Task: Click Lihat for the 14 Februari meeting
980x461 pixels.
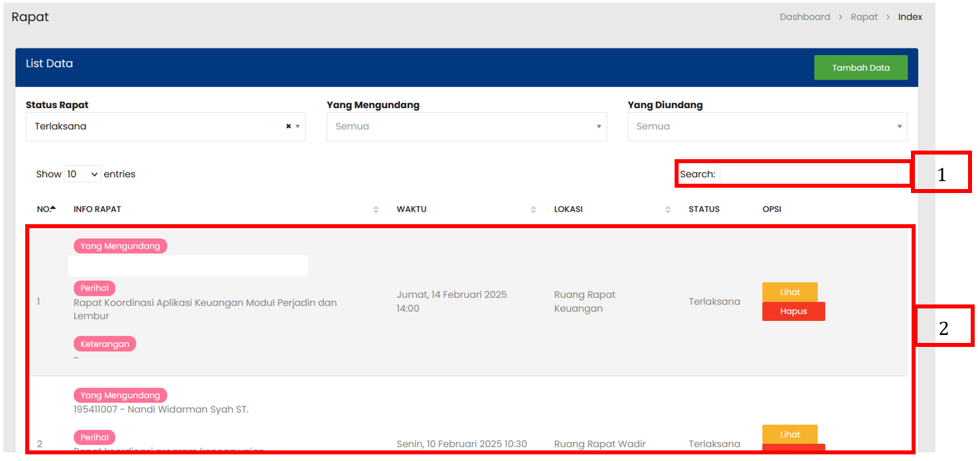Action: point(789,292)
